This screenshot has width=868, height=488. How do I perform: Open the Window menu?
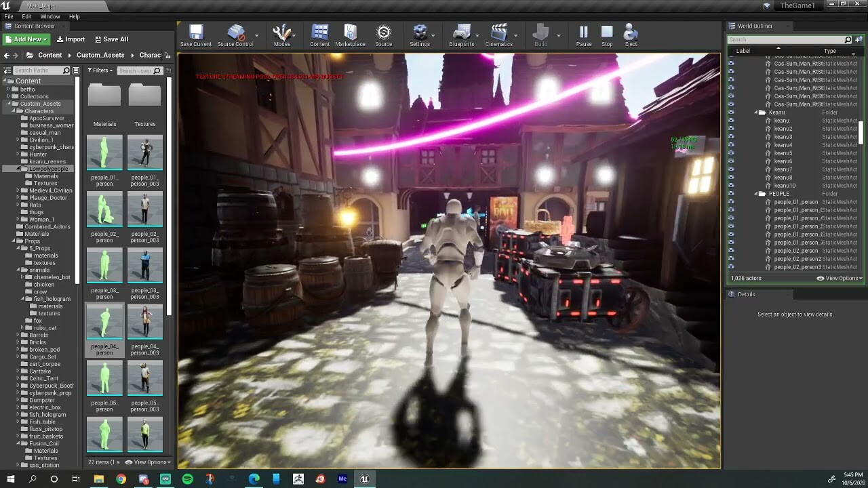[50, 16]
